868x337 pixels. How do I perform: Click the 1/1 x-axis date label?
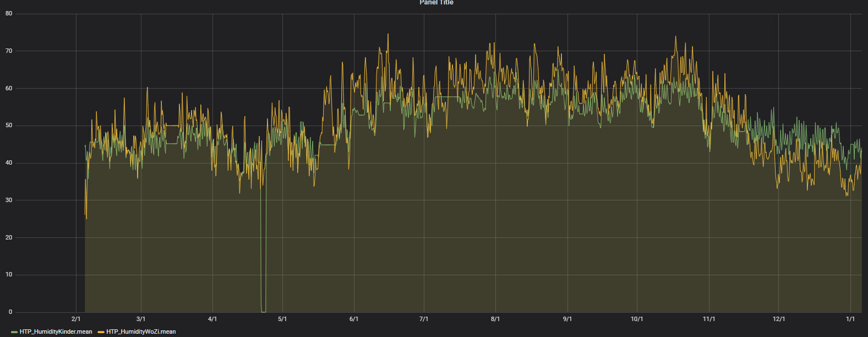click(x=850, y=319)
